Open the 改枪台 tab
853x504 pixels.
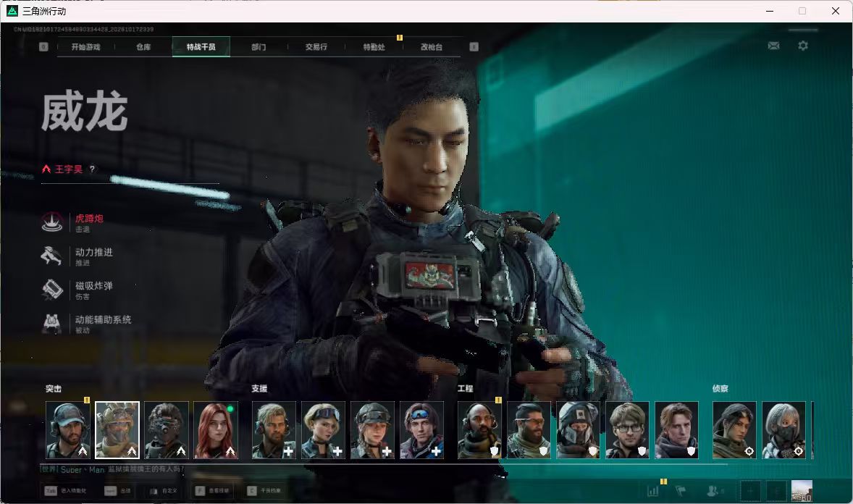[432, 47]
